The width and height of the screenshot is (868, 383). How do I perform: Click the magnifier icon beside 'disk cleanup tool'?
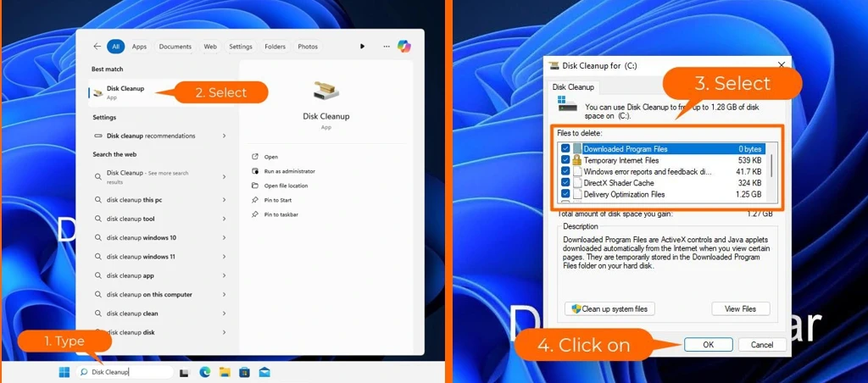[x=98, y=219]
